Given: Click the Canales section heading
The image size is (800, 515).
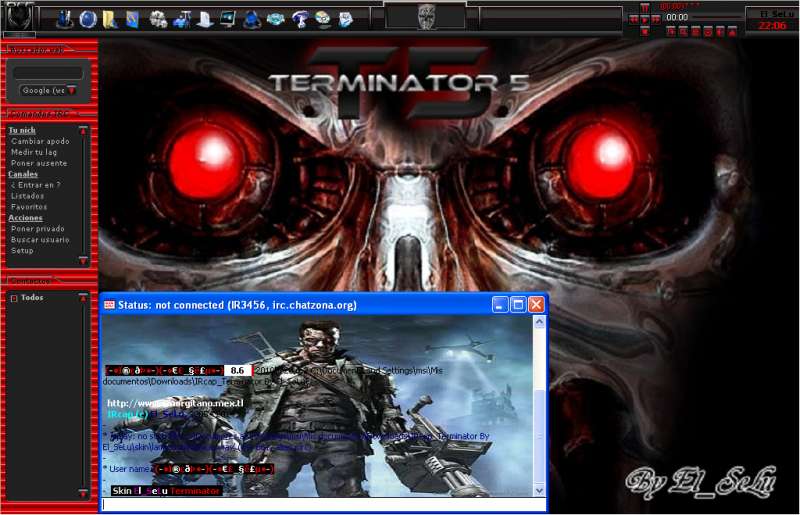Looking at the screenshot, I should coord(23,174).
